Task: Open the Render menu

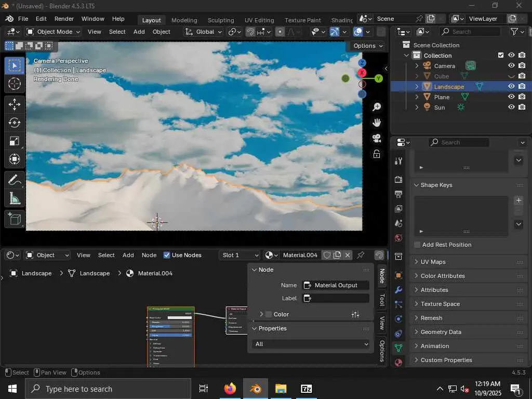Action: click(x=64, y=19)
